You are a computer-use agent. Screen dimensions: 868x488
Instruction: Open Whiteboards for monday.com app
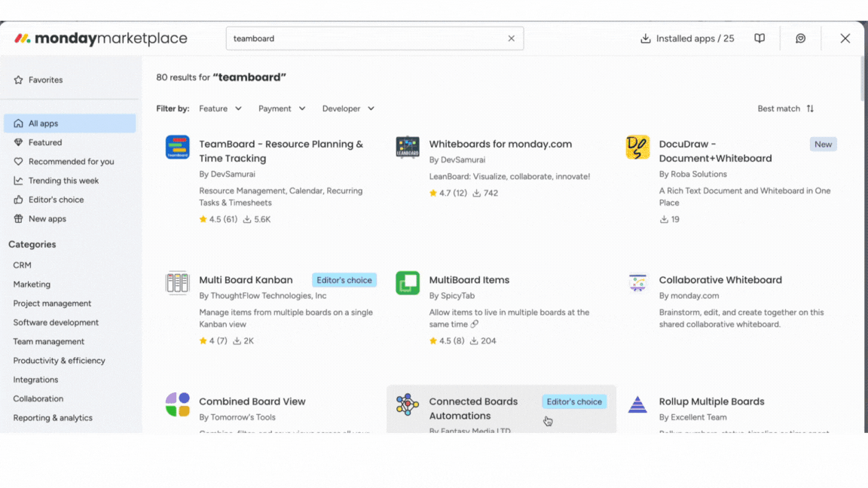point(500,144)
